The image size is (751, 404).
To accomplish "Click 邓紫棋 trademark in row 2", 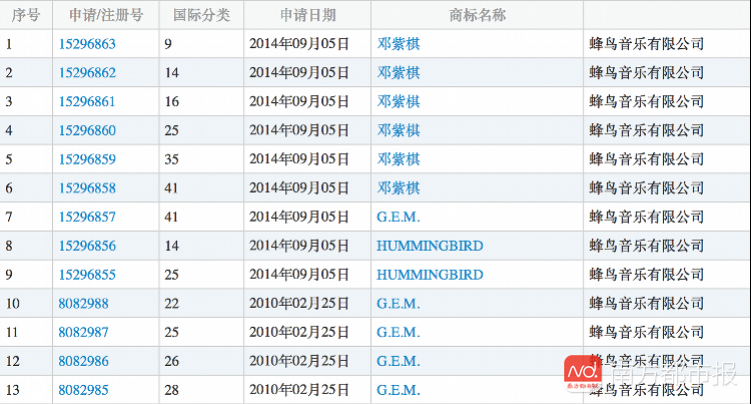I will (398, 73).
